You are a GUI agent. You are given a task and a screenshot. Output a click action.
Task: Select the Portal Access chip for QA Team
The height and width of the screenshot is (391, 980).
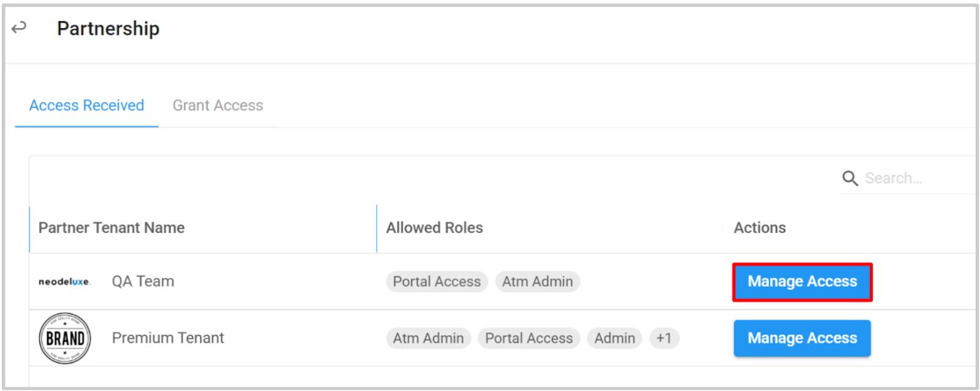(x=437, y=281)
